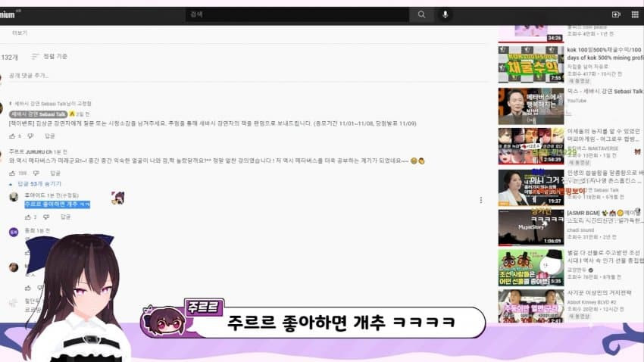Viewport: 644px width, 362px height.
Task: Dislike the 후아이드 reply
Action: click(46, 217)
